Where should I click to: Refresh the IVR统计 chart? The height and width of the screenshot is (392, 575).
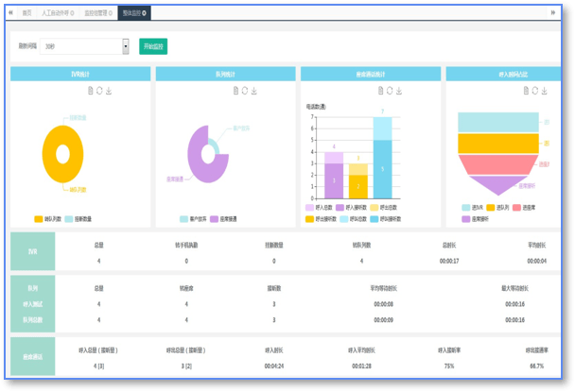pyautogui.click(x=98, y=91)
